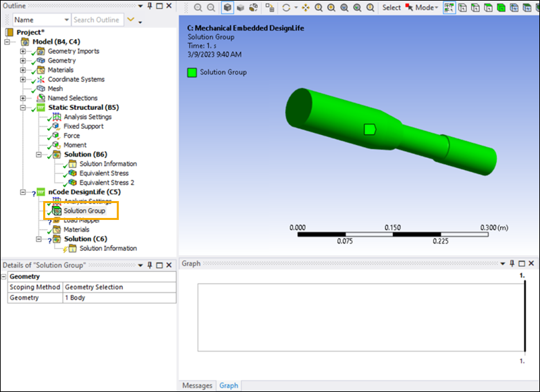Click the Coordinate Systems triad icon
Image resolution: width=540 pixels, height=392 pixels.
[x=40, y=80]
